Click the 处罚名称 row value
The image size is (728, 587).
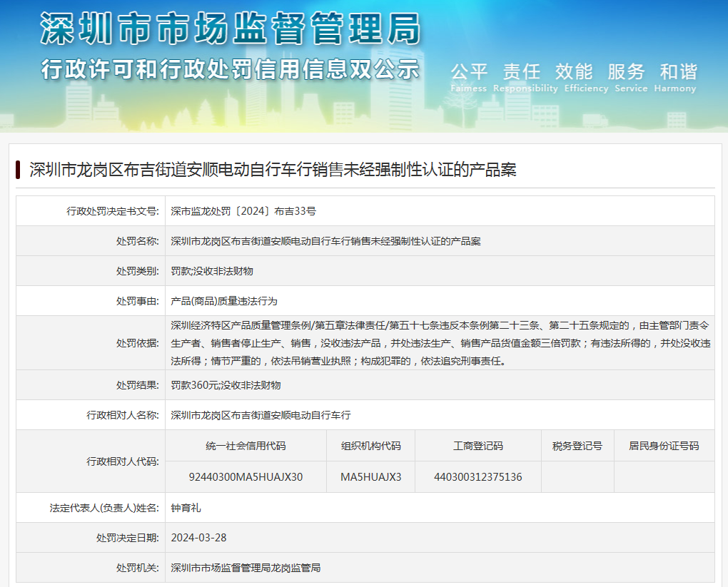(325, 241)
